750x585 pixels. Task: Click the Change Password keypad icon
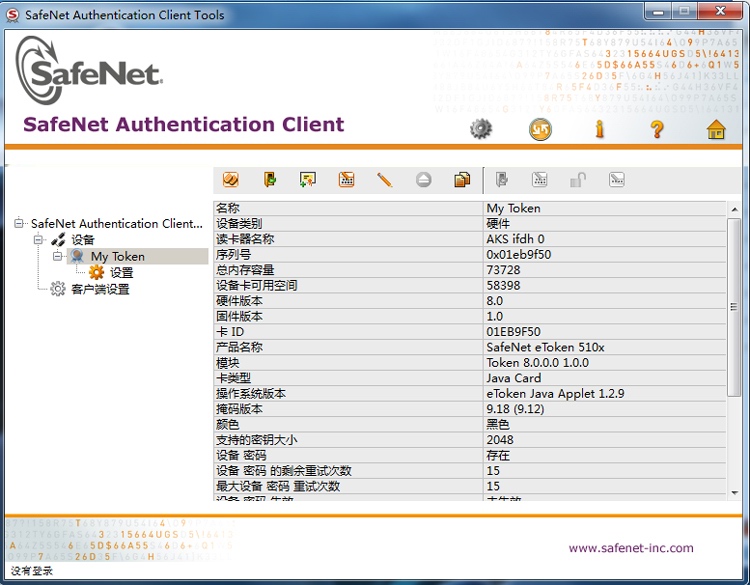346,180
